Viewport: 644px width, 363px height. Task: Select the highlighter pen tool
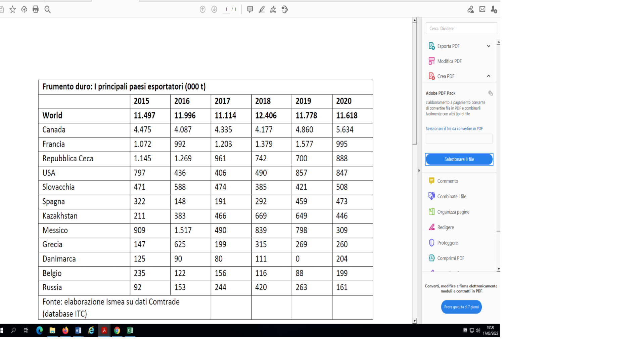(x=262, y=9)
